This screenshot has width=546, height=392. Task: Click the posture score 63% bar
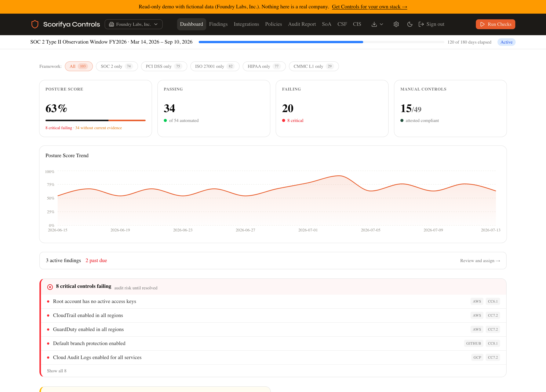96,120
